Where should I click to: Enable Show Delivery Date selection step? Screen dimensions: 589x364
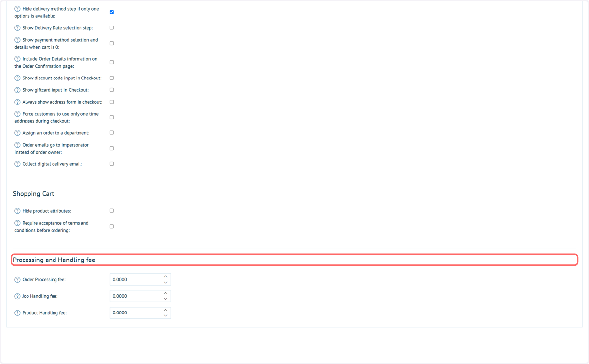(112, 28)
